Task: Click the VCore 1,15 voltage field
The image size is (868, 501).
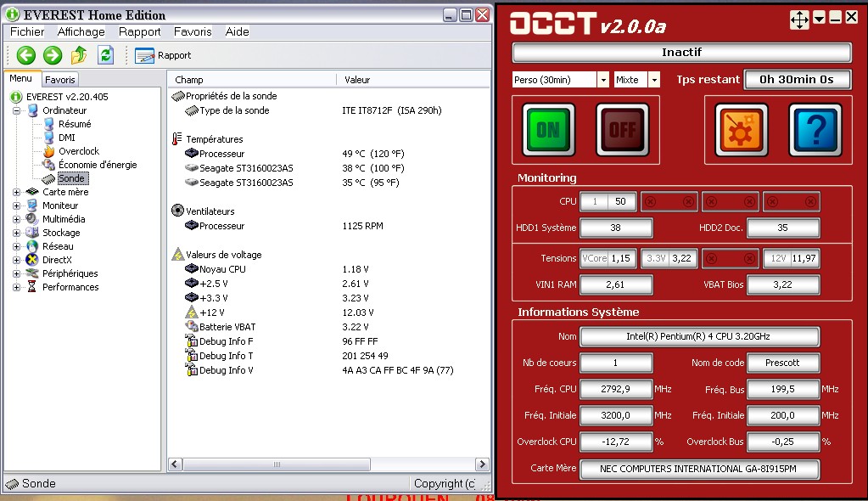Action: (x=608, y=258)
